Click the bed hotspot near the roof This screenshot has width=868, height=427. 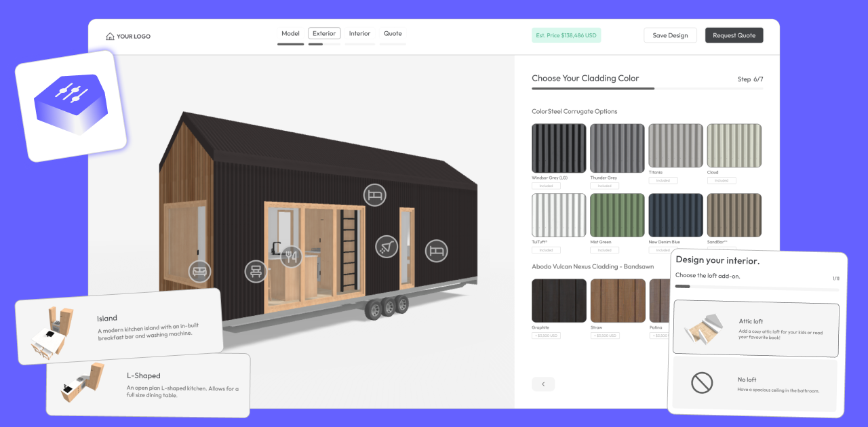[374, 194]
